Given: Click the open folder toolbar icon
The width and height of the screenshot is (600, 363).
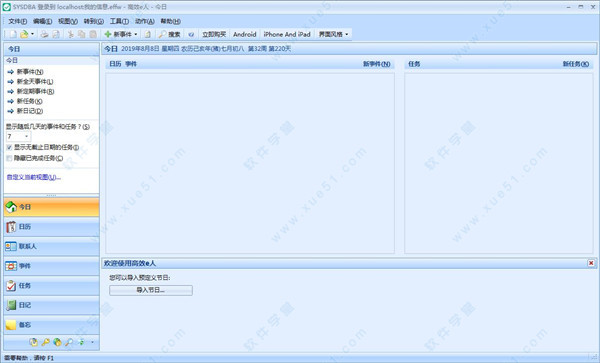Looking at the screenshot, I should 24,34.
